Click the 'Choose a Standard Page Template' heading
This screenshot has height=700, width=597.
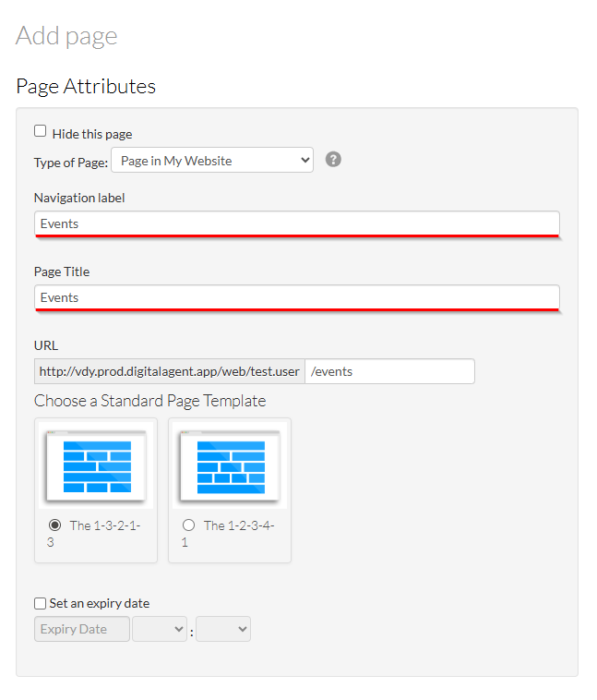[x=149, y=401]
